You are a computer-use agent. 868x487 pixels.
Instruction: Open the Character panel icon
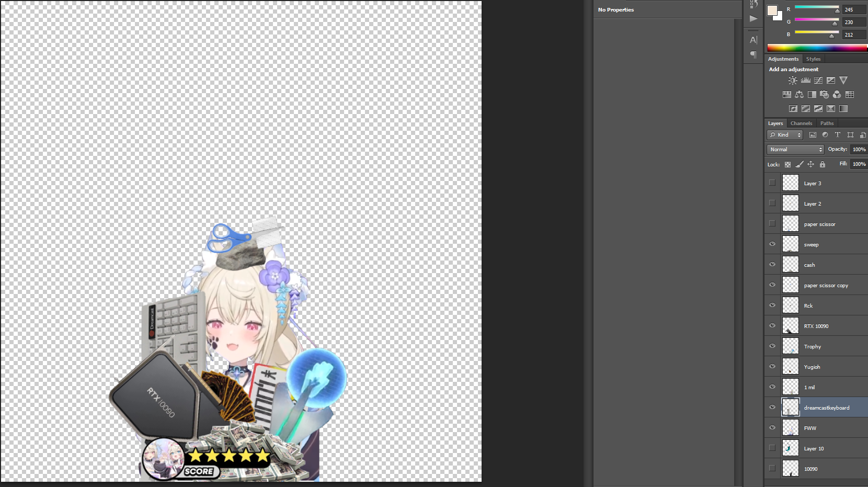pyautogui.click(x=753, y=40)
